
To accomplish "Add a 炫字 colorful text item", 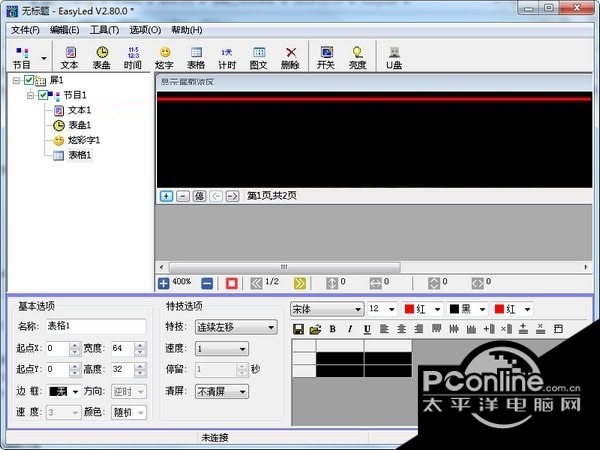I will coord(165,57).
